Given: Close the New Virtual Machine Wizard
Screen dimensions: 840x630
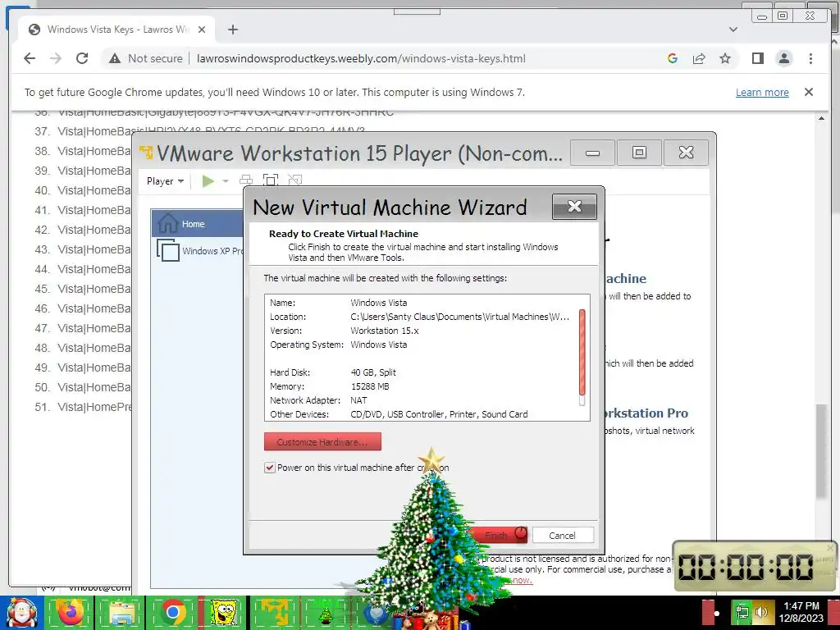Looking at the screenshot, I should pos(574,207).
